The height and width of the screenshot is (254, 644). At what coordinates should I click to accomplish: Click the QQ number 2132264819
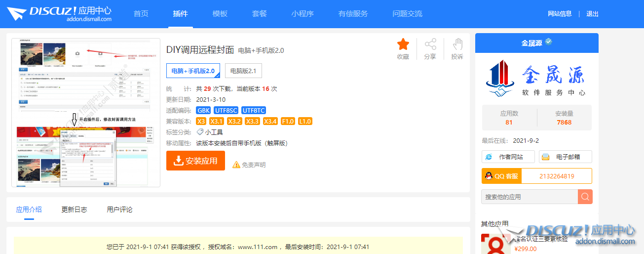coord(557,176)
